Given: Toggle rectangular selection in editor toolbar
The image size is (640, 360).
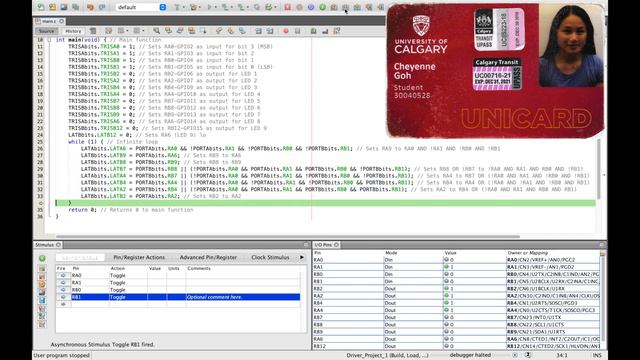Looking at the screenshot, I should point(203,31).
